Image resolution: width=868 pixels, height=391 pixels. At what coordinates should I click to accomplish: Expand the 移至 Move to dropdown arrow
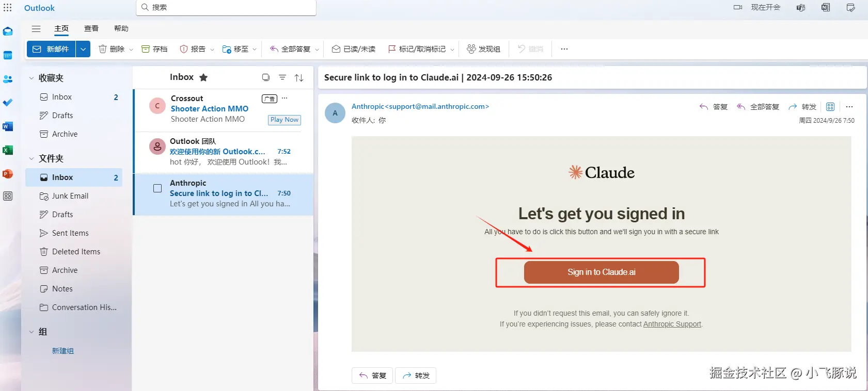tap(255, 50)
